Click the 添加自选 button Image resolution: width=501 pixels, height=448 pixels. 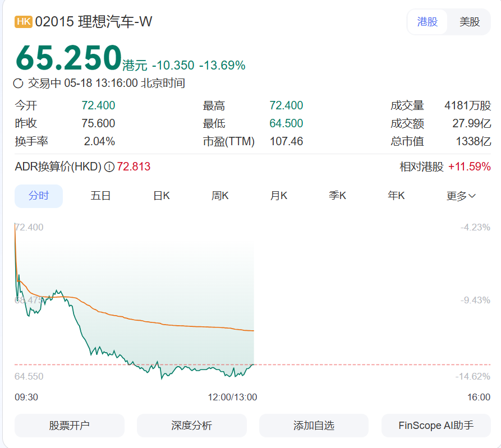[314, 426]
